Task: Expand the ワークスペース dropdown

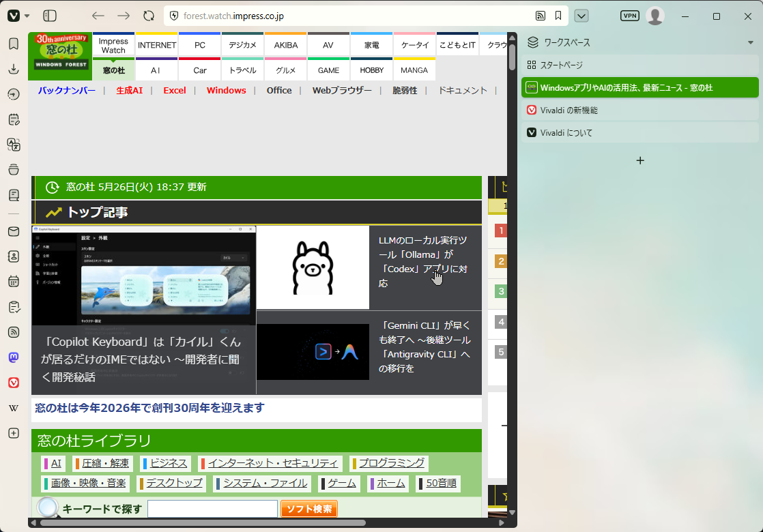Action: point(750,43)
